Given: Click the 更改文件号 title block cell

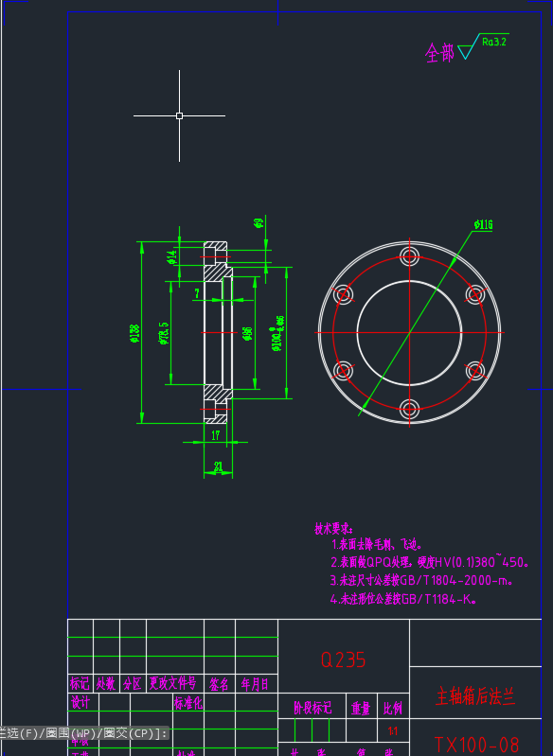Looking at the screenshot, I should click(172, 683).
